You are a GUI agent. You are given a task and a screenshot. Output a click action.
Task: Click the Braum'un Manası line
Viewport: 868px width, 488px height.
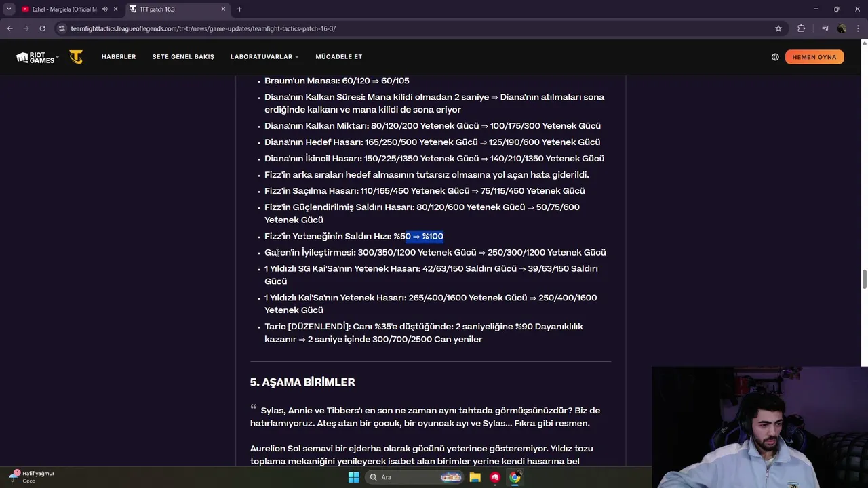336,81
